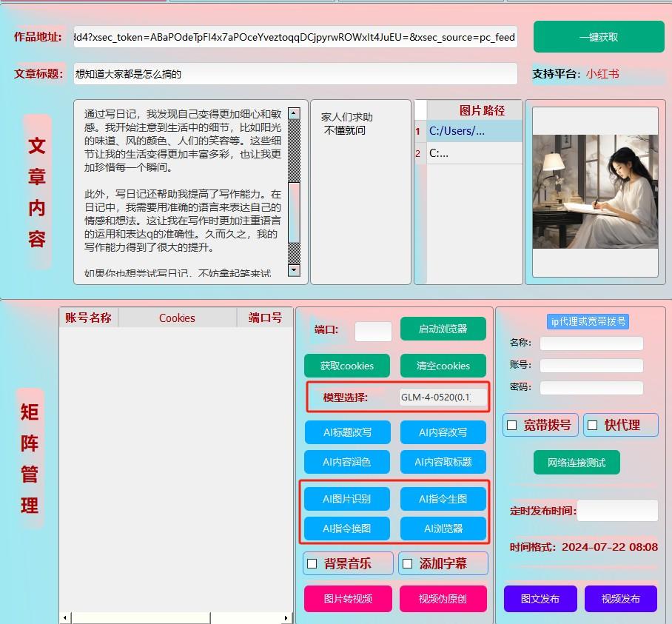Polish content with AI内容润色
The height and width of the screenshot is (624, 672).
tap(346, 461)
